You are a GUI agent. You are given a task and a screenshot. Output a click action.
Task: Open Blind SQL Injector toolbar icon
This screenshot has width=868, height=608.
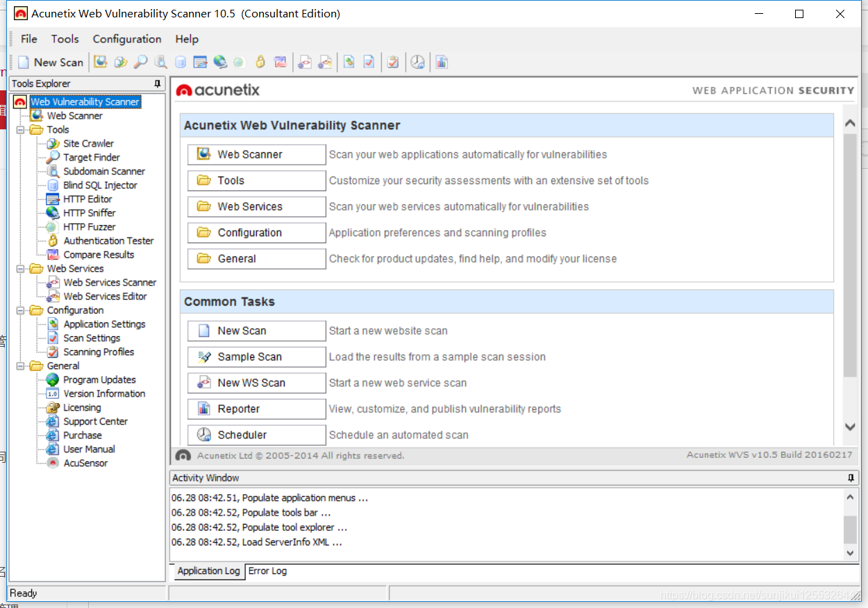[181, 63]
